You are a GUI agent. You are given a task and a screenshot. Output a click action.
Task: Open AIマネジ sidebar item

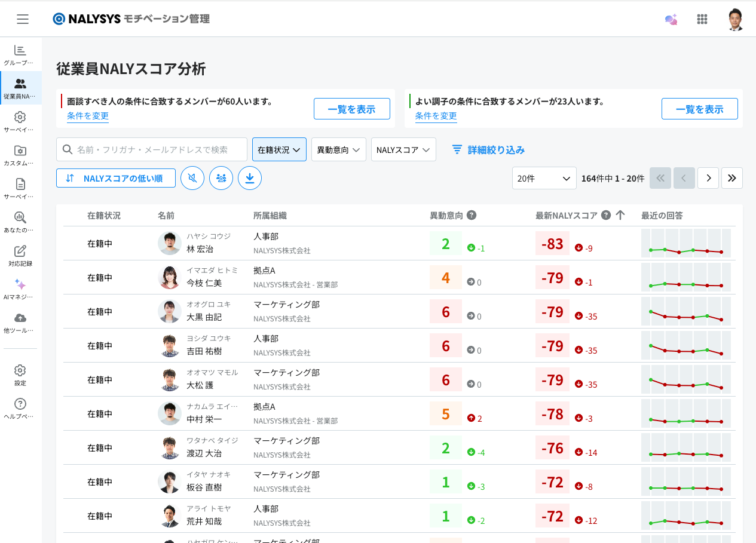[20, 289]
